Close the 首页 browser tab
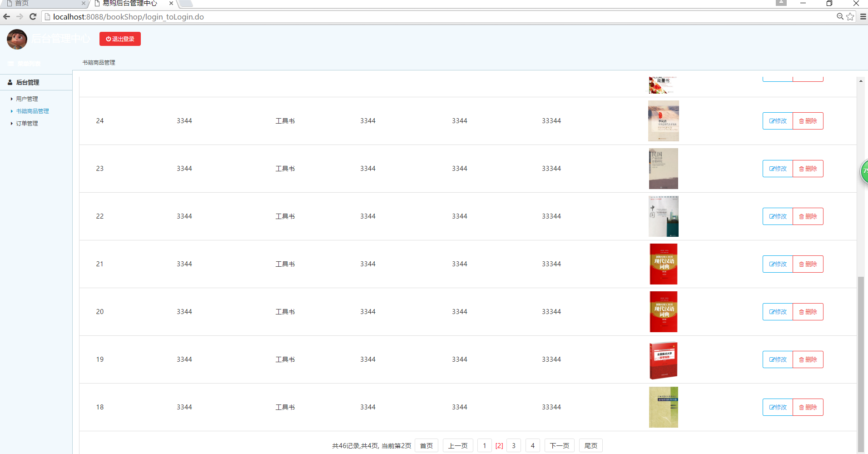 pyautogui.click(x=84, y=3)
